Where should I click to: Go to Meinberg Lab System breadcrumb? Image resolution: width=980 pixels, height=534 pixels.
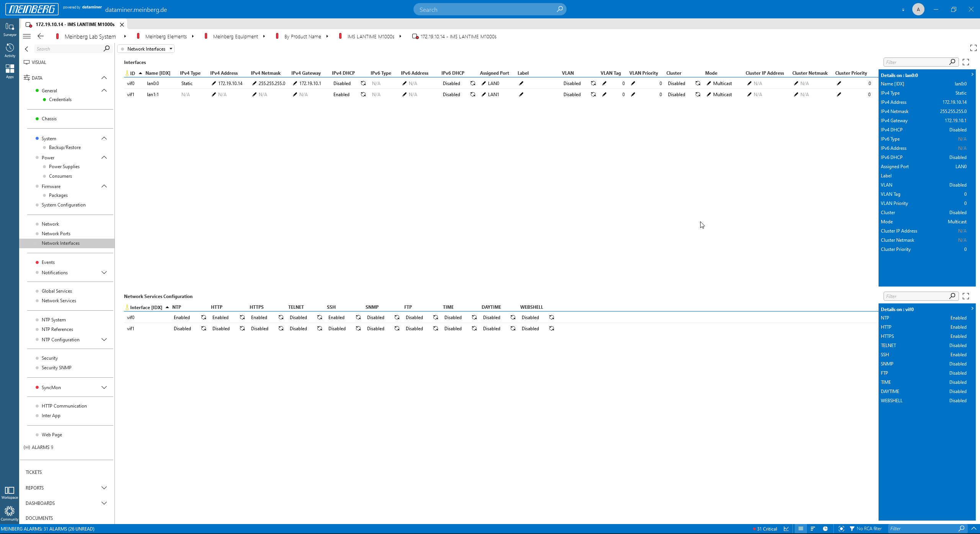click(x=90, y=36)
